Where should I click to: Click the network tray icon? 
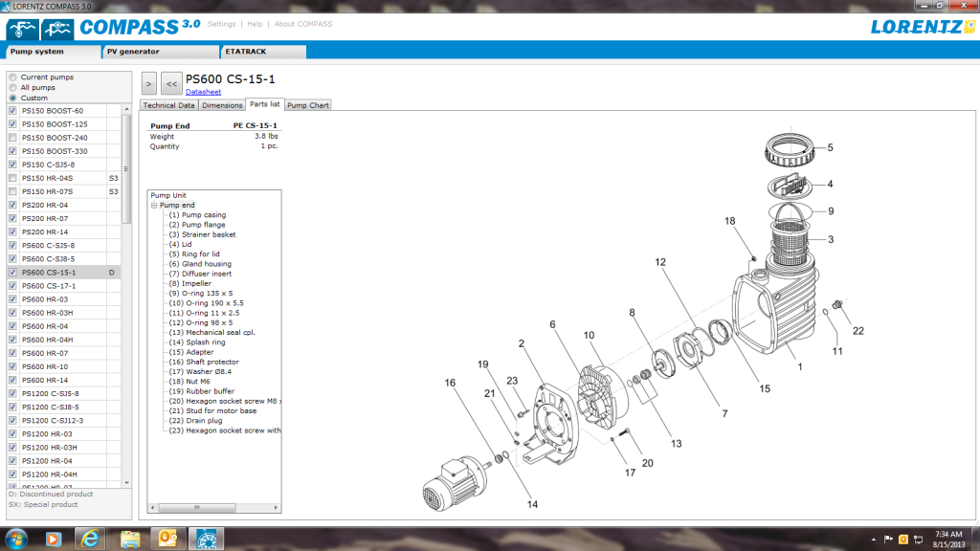point(918,540)
